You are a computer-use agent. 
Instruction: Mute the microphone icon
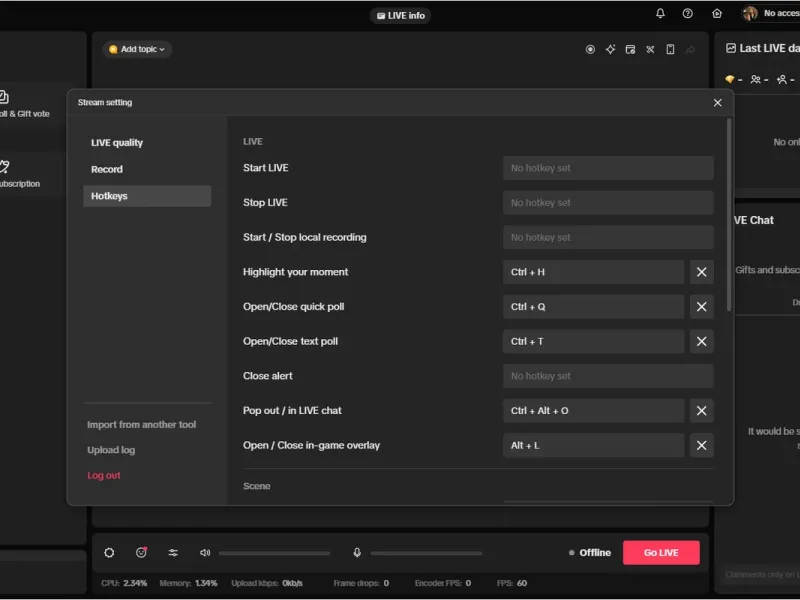click(357, 553)
